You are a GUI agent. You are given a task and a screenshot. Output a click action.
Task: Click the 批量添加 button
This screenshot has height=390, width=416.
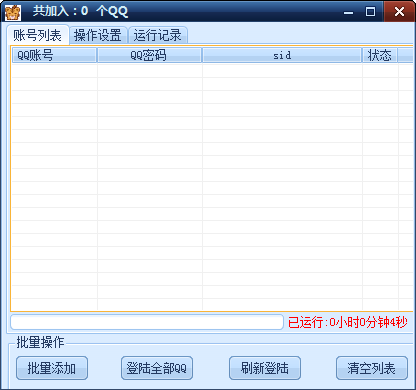52,368
